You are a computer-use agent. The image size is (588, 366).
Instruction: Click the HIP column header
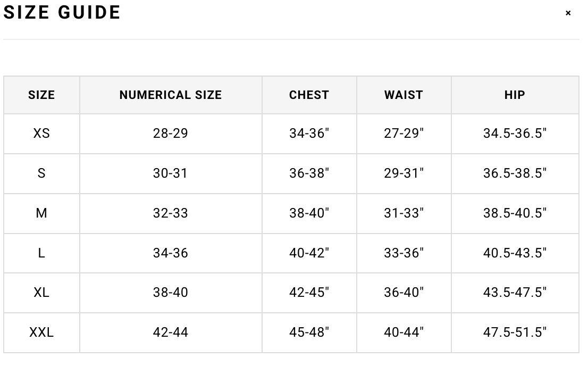(515, 95)
